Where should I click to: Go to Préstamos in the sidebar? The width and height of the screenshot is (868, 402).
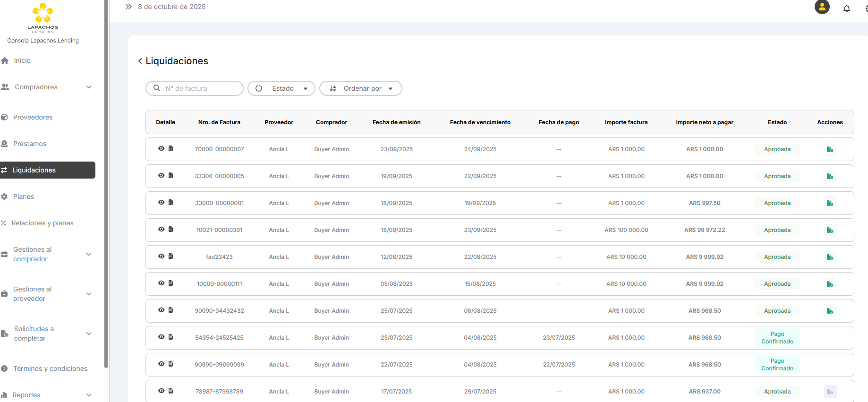pyautogui.click(x=29, y=144)
